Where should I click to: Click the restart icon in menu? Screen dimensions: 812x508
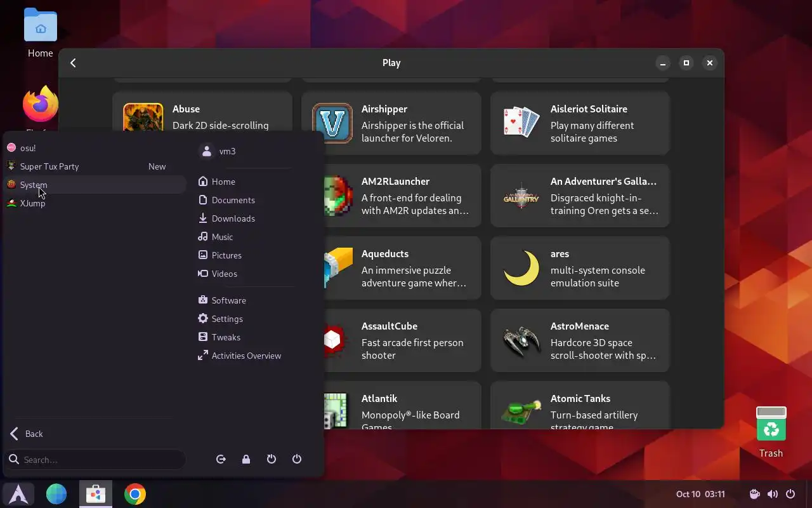(272, 459)
